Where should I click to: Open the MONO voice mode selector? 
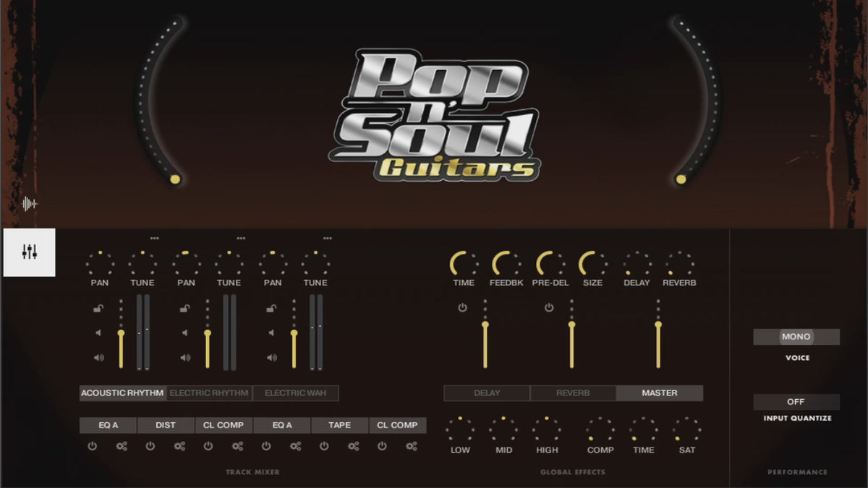tap(796, 337)
